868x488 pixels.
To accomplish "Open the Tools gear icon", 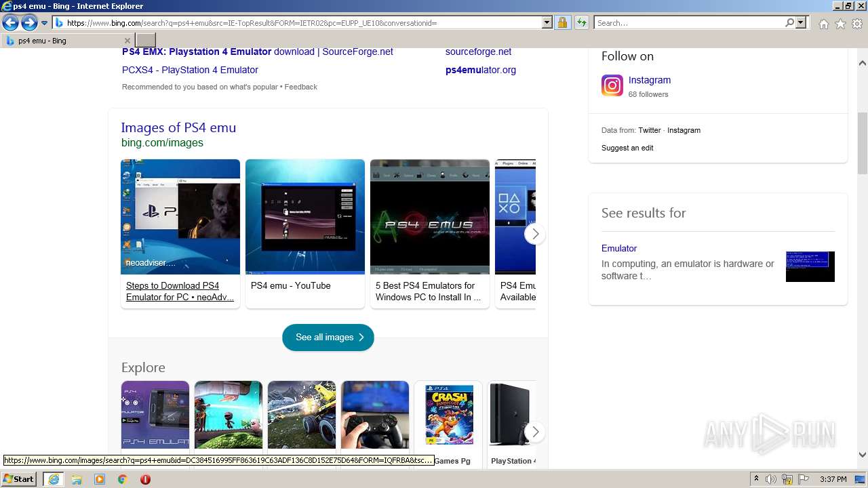I will click(857, 24).
